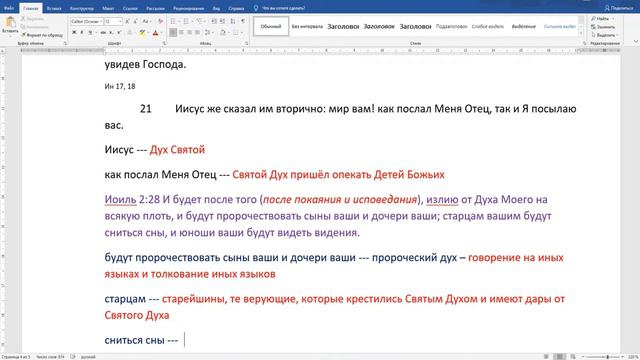Screen dimensions: 640x360
Task: Open the arrow below Вставить paste
Action: coord(10,36)
